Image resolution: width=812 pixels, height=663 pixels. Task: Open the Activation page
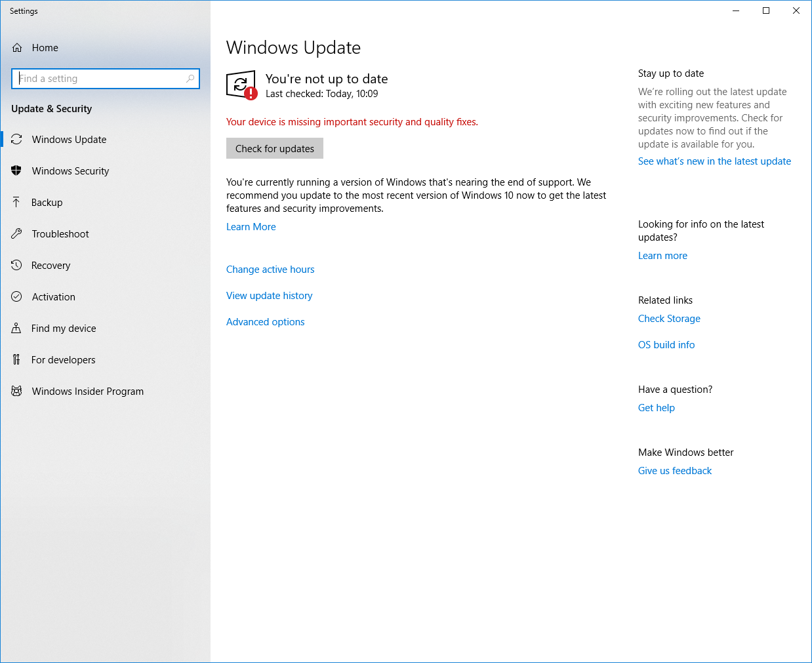[106, 297]
